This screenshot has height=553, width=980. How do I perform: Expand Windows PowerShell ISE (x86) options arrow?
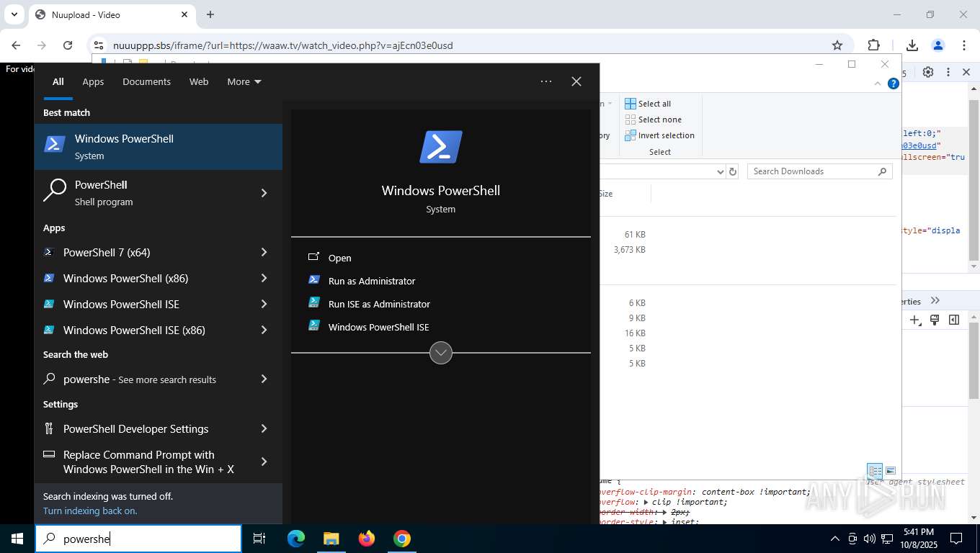(264, 330)
